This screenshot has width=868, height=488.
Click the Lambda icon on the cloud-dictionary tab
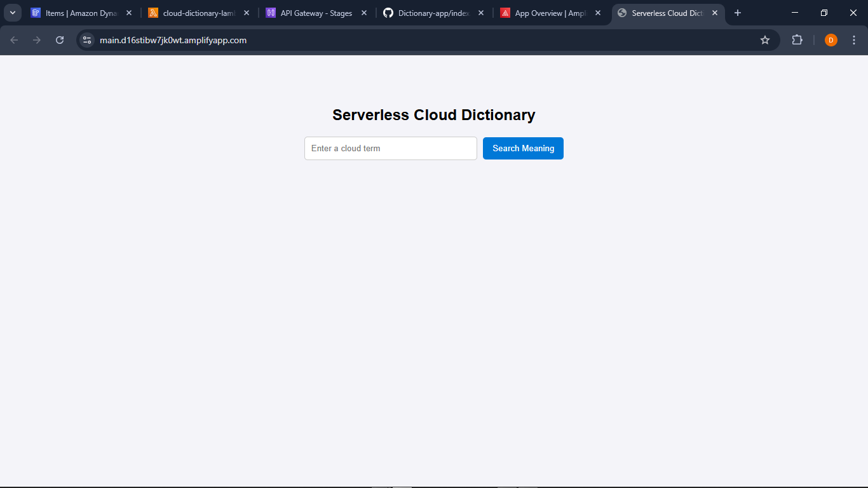click(x=153, y=13)
